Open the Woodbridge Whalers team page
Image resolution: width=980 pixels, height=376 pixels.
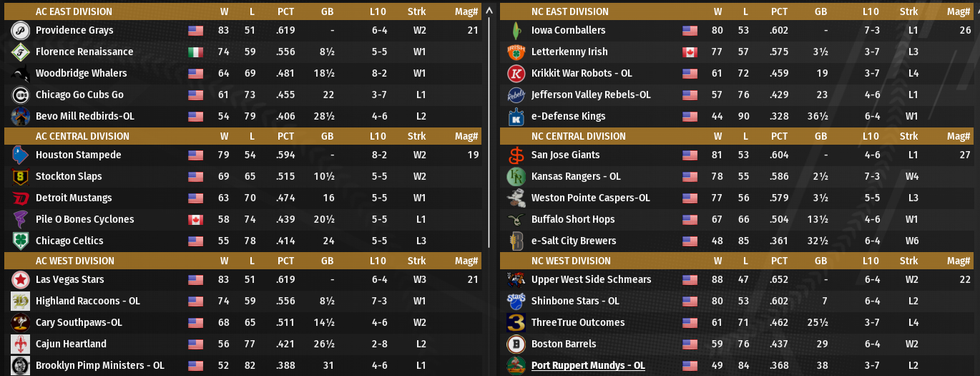click(x=81, y=74)
